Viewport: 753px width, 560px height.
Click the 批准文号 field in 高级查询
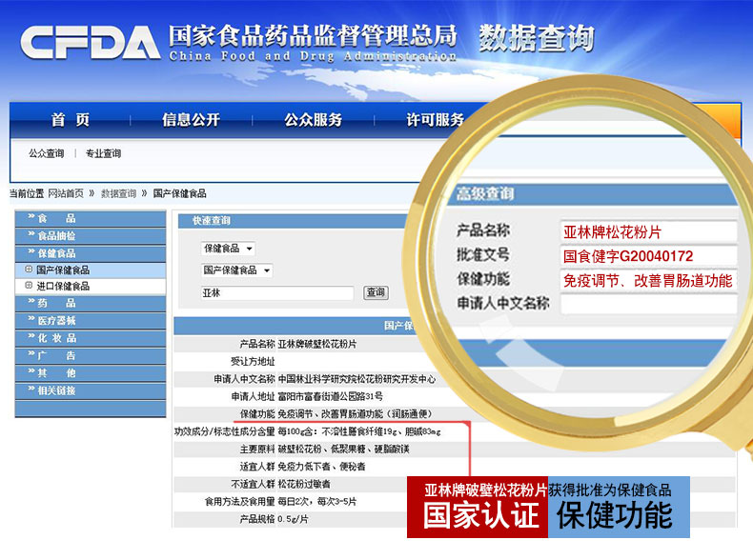point(648,256)
